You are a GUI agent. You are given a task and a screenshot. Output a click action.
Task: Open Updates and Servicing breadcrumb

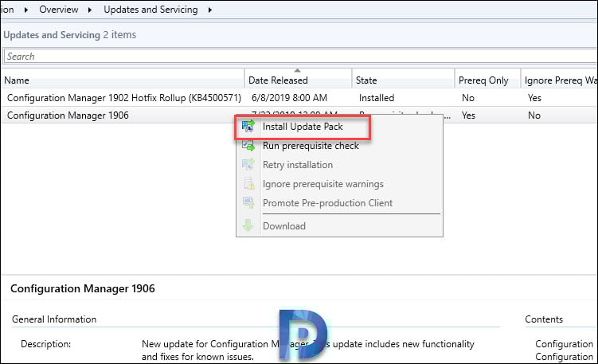150,10
